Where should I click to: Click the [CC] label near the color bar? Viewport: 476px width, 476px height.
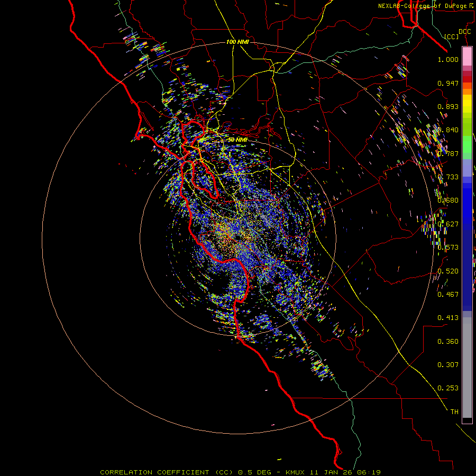point(451,36)
